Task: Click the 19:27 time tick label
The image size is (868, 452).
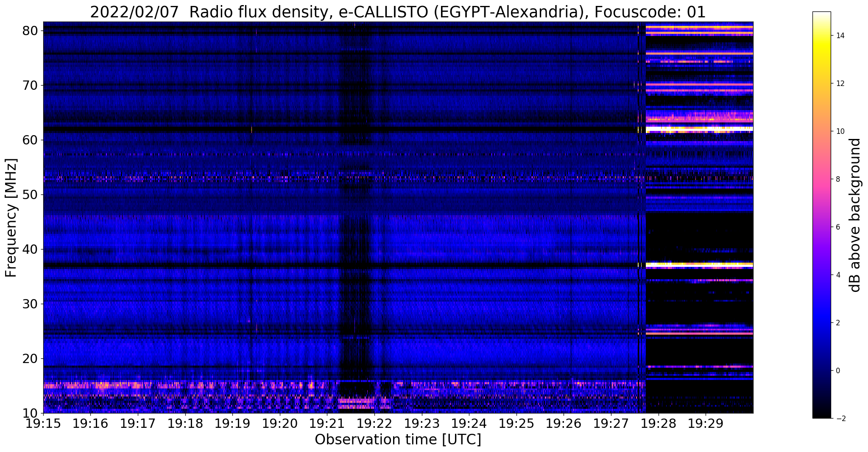Action: (x=611, y=423)
